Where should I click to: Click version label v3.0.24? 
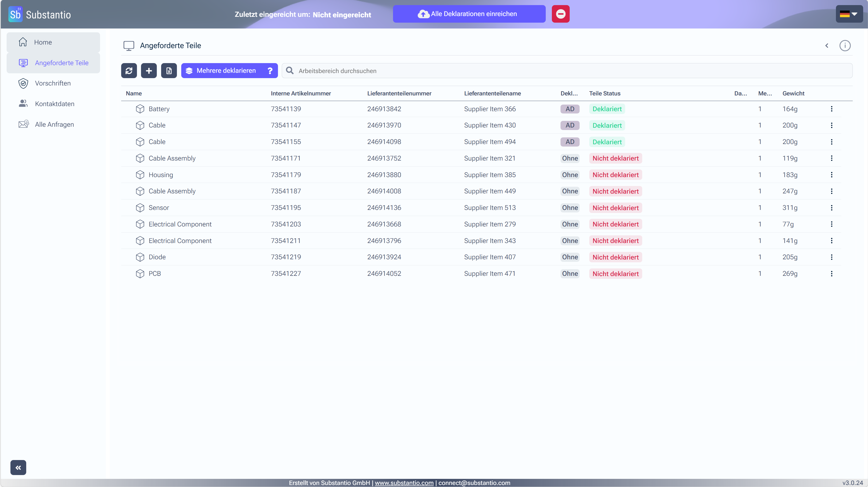tap(852, 483)
